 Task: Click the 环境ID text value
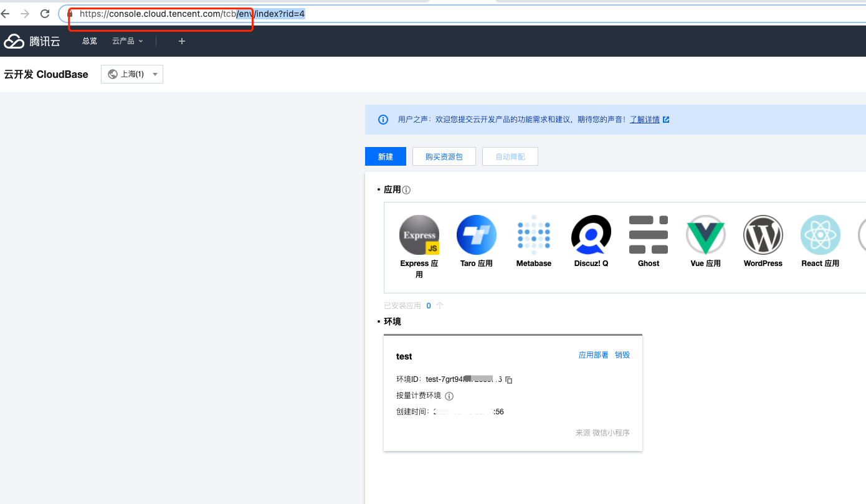tap(464, 379)
